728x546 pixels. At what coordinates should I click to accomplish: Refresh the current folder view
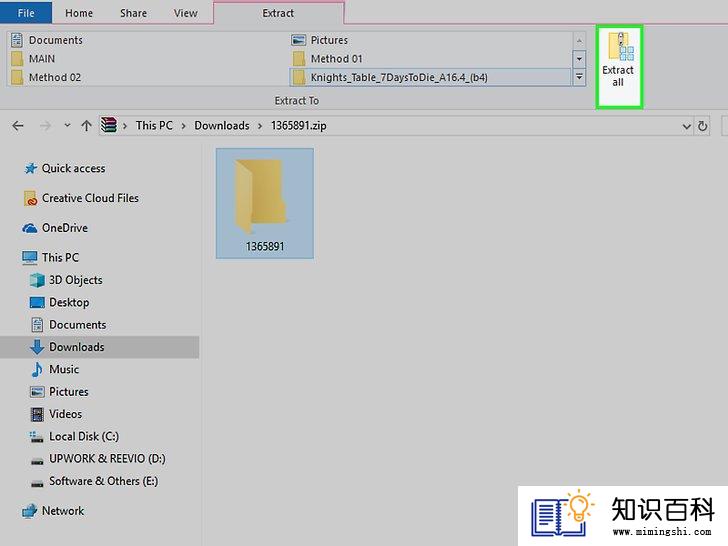coord(702,126)
